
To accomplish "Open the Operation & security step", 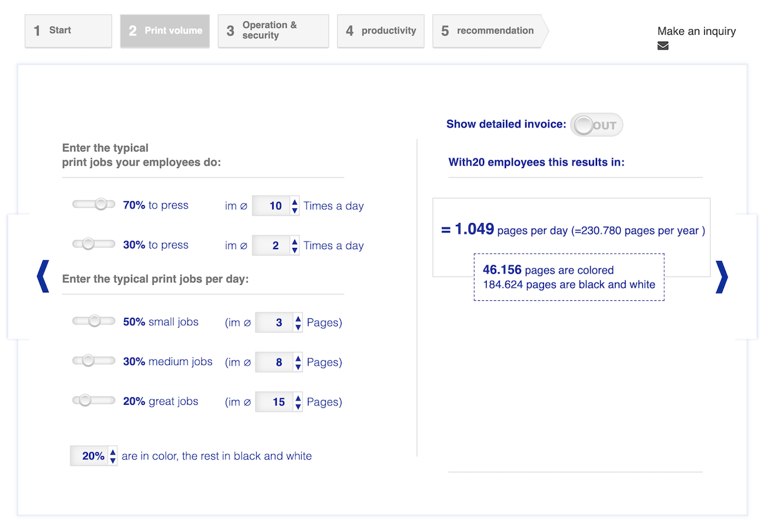I will (x=273, y=31).
